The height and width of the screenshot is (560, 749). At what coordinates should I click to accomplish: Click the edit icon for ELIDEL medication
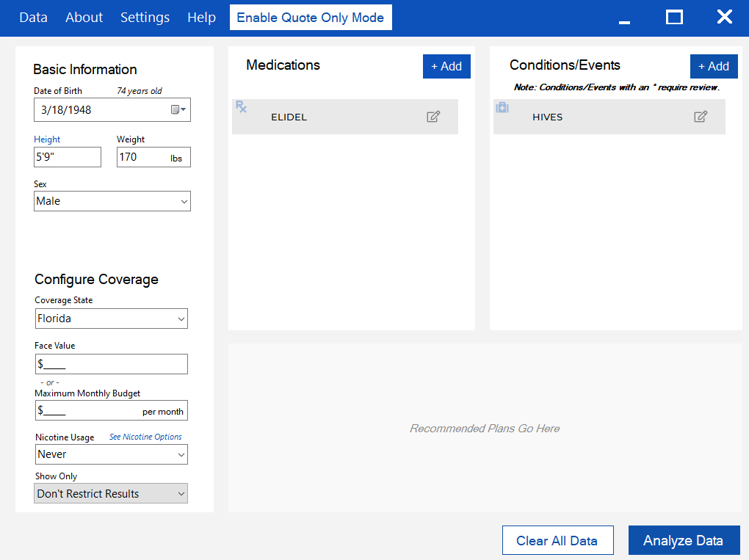click(433, 117)
